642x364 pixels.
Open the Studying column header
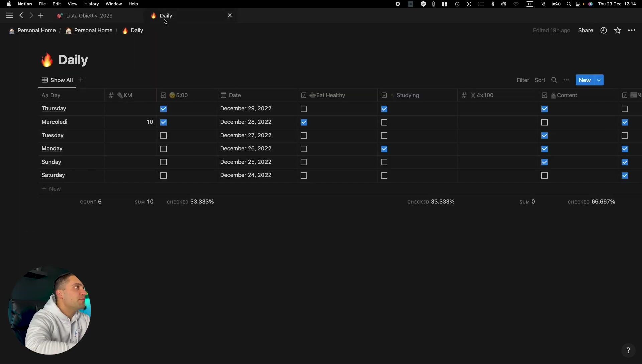click(417, 95)
